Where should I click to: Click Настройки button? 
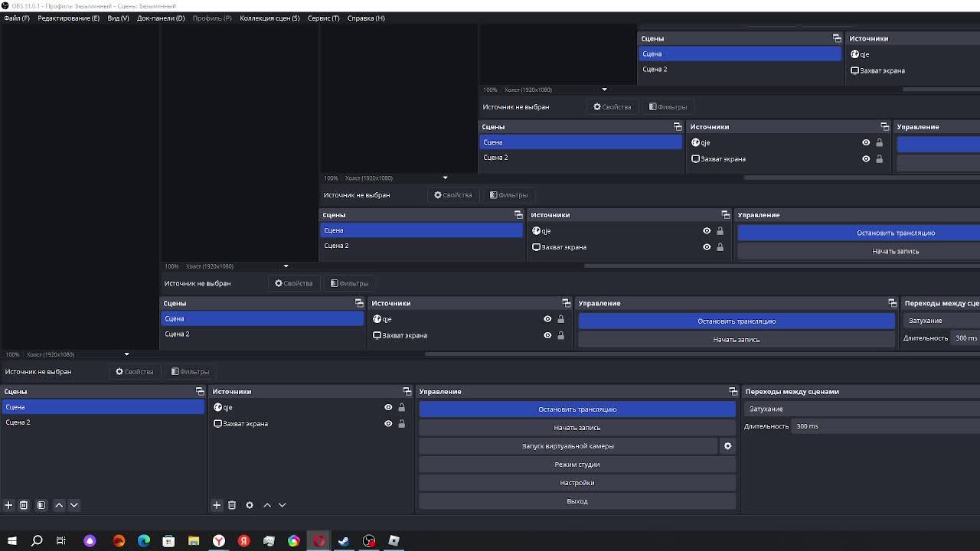click(577, 483)
